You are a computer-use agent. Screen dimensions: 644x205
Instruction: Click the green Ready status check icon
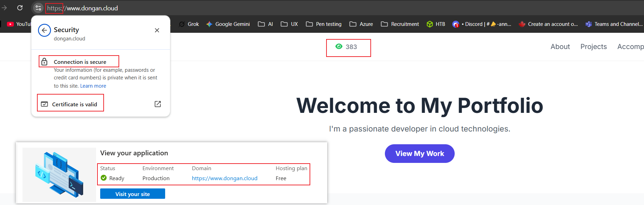click(x=104, y=178)
